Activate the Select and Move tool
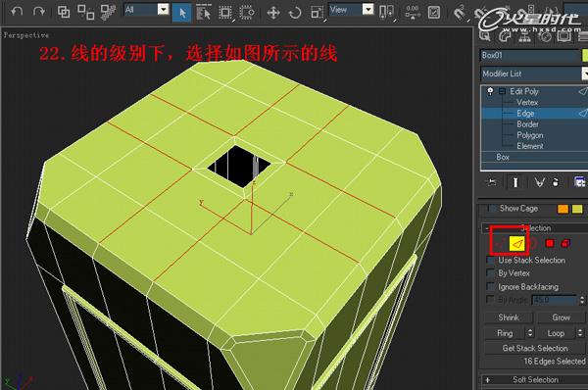588x390 pixels. pyautogui.click(x=273, y=13)
